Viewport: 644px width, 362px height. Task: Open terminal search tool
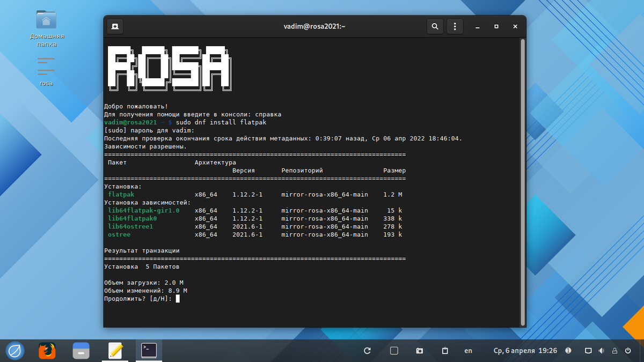coord(435,26)
